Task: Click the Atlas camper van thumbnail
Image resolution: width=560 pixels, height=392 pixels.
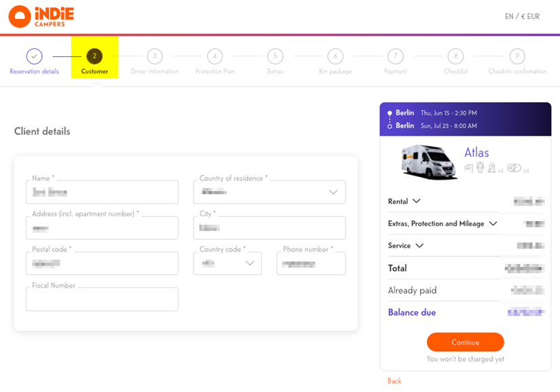Action: tap(429, 161)
